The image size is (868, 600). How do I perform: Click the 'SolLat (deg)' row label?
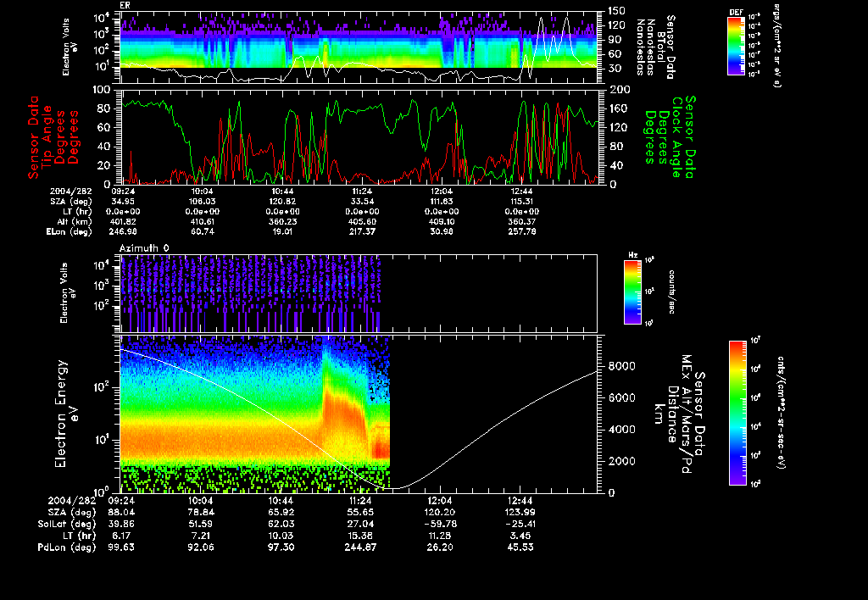click(67, 524)
